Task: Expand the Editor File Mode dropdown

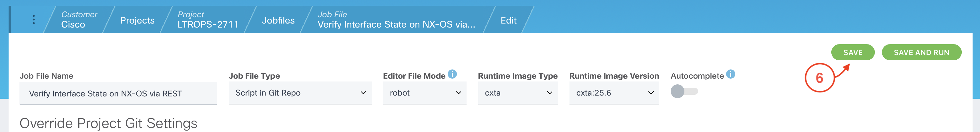Action: click(x=424, y=93)
